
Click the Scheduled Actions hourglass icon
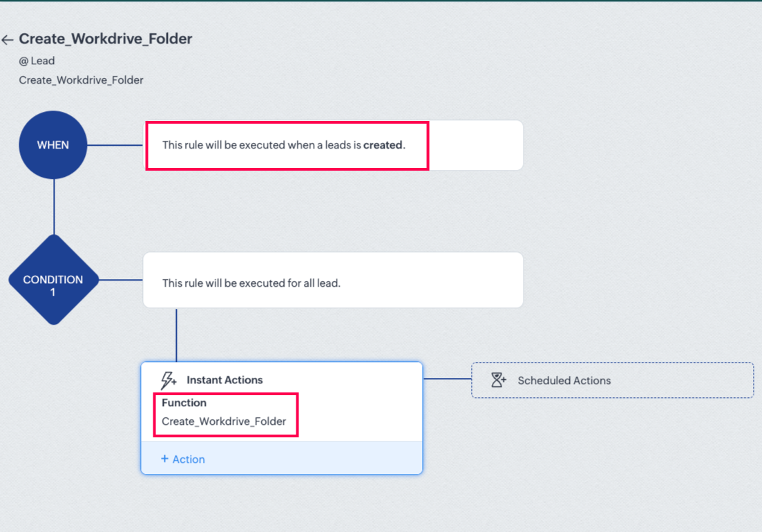click(499, 380)
